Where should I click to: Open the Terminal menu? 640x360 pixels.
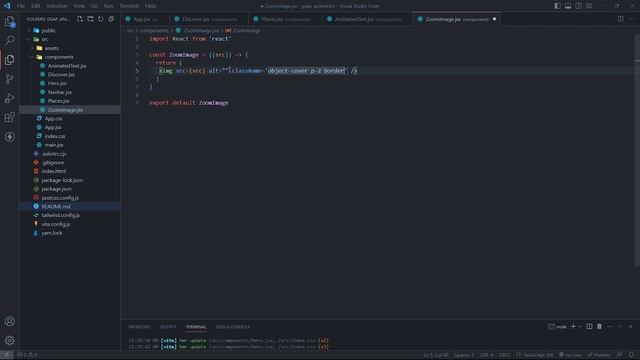[x=129, y=6]
